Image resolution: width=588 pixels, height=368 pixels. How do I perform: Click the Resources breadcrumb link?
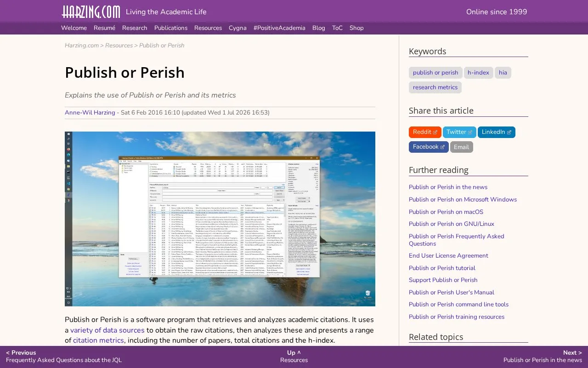pyautogui.click(x=119, y=46)
